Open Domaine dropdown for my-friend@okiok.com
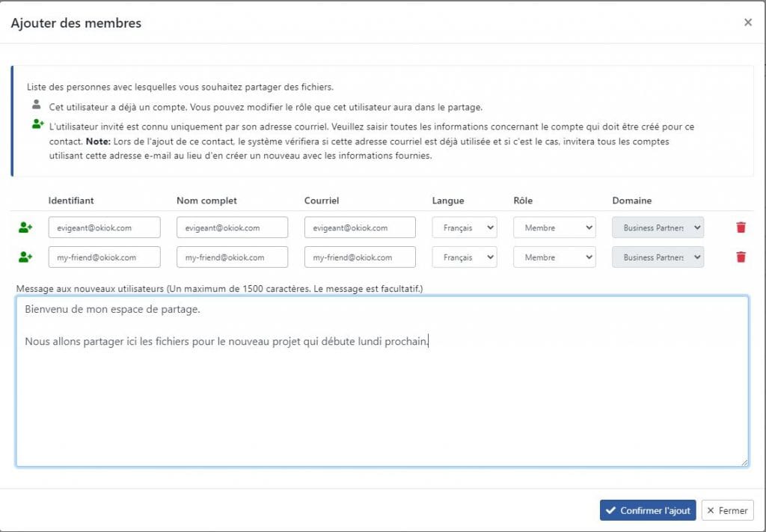The height and width of the screenshot is (532, 766). tap(658, 257)
